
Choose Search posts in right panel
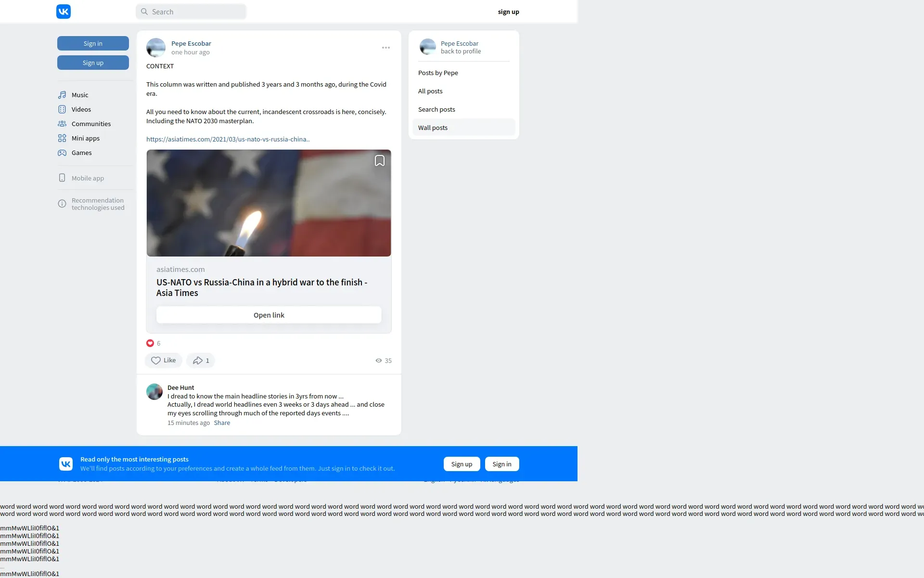436,109
